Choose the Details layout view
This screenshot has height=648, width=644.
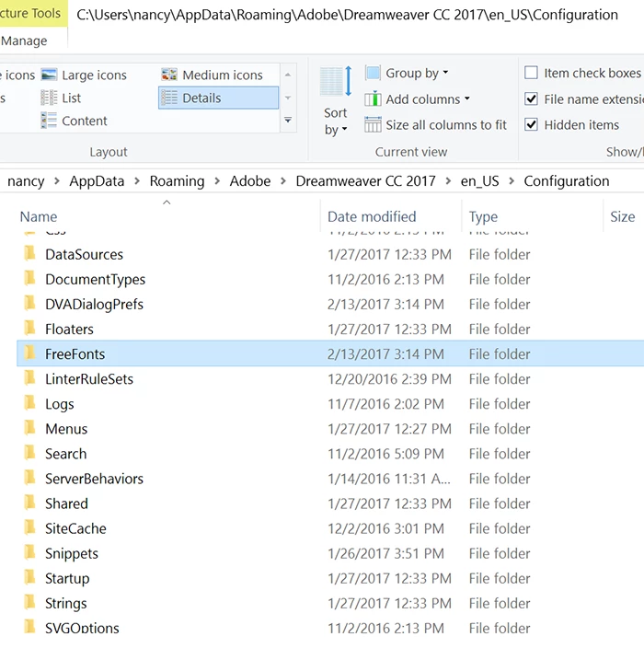218,98
